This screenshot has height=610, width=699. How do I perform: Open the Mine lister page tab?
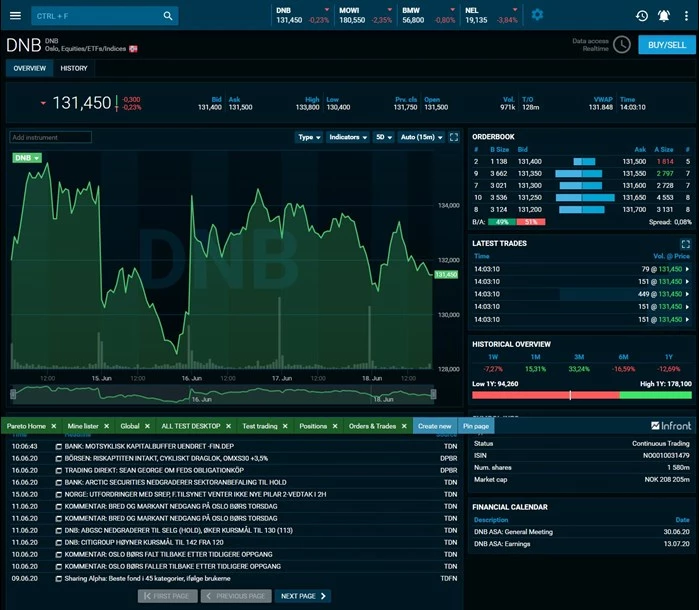pyautogui.click(x=83, y=426)
